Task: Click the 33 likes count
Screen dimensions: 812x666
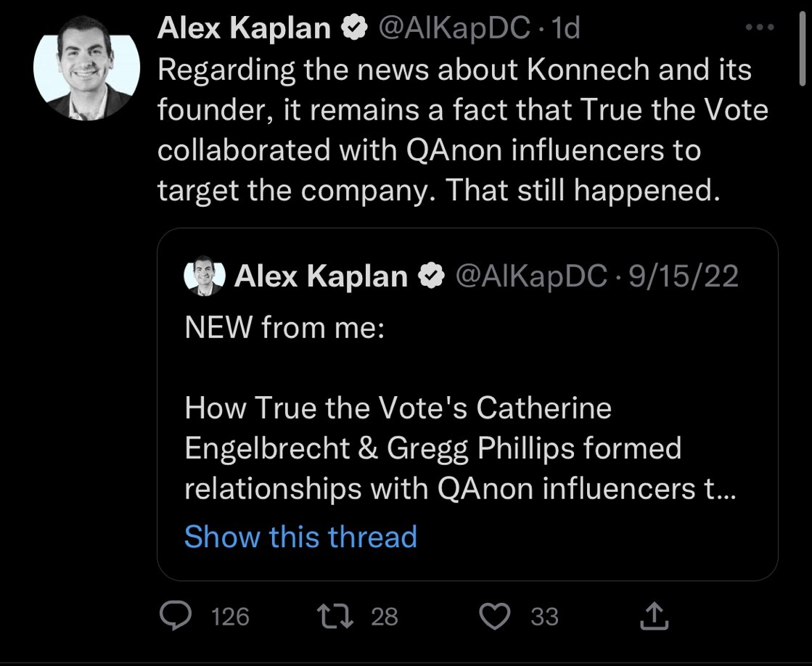Action: [x=544, y=617]
